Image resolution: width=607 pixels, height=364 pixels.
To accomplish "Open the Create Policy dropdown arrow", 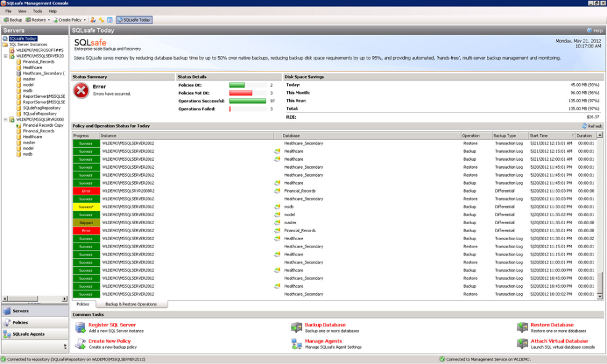I will (84, 20).
